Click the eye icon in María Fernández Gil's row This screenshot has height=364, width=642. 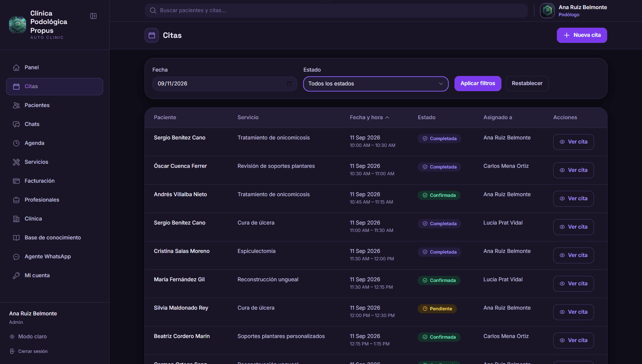click(562, 284)
